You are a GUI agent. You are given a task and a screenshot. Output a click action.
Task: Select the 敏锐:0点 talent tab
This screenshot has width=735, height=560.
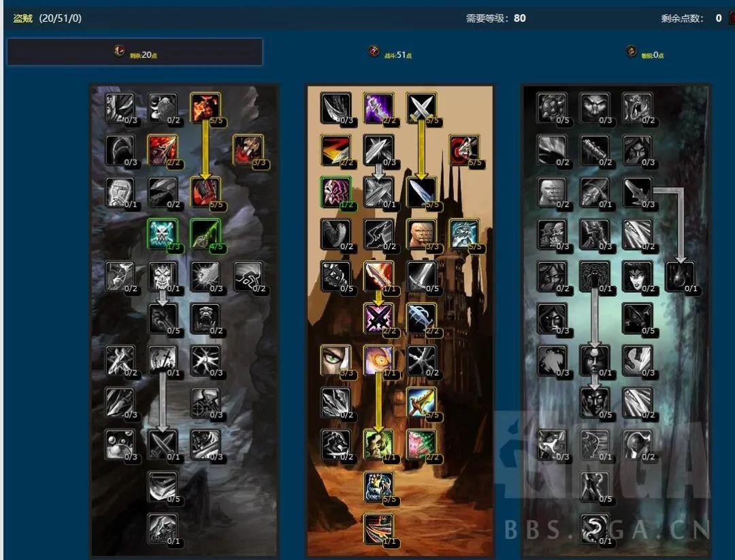(x=645, y=52)
